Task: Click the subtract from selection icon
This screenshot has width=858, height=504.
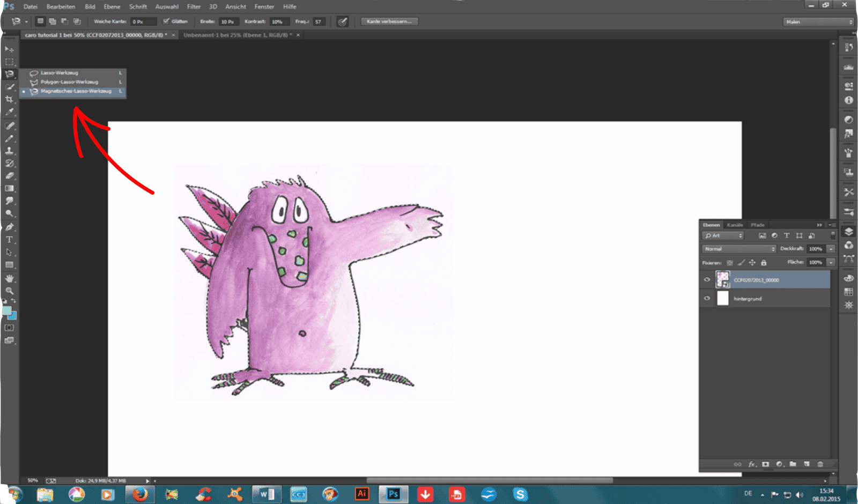Action: point(64,21)
